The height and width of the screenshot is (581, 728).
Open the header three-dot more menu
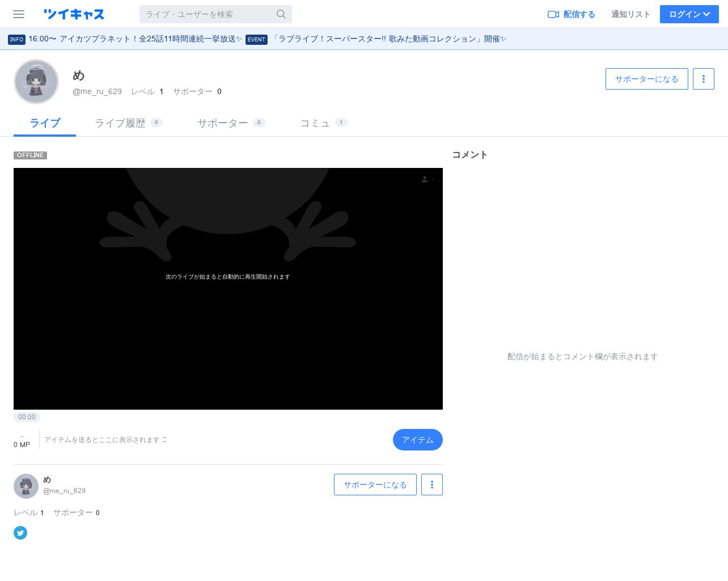[704, 79]
